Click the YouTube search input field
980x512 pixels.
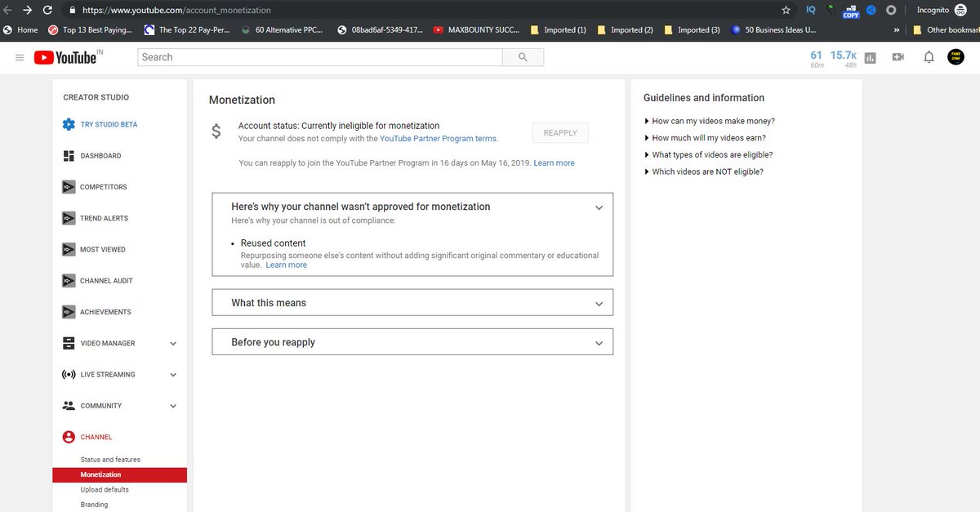[320, 57]
